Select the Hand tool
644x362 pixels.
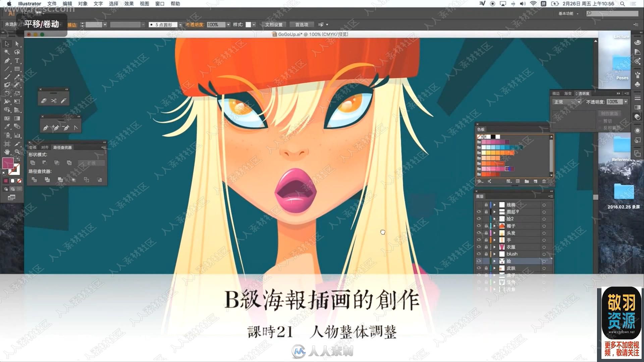tap(7, 152)
